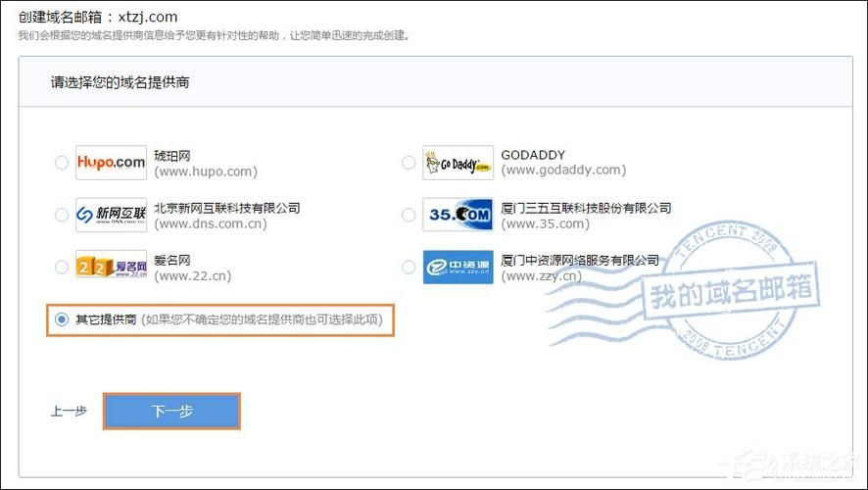Viewport: 868px width, 490px height.
Task: Click the 爱名网 provider name label
Action: pyautogui.click(x=174, y=260)
